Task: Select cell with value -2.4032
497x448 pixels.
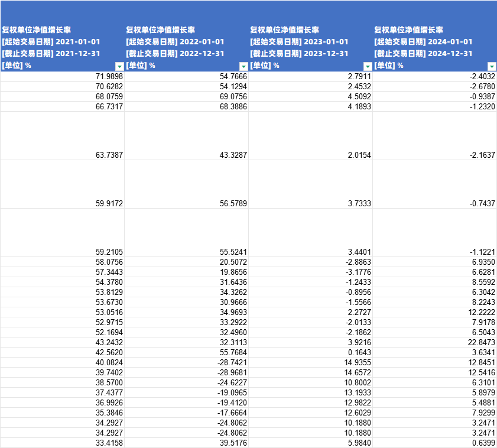Action: coord(434,76)
